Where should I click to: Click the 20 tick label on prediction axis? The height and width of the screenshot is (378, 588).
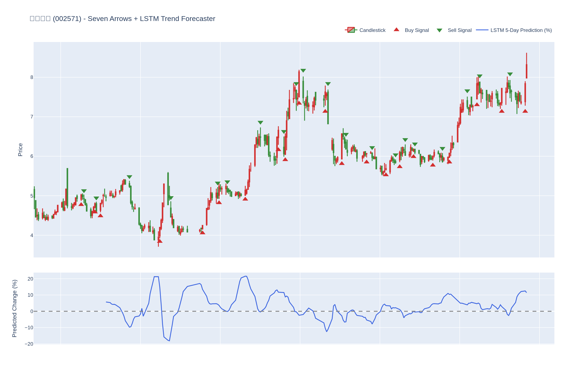30,279
